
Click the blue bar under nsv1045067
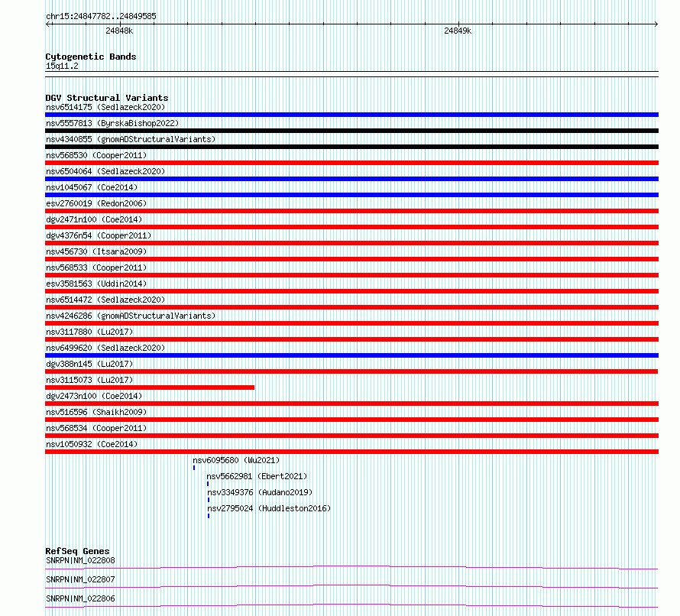point(351,195)
